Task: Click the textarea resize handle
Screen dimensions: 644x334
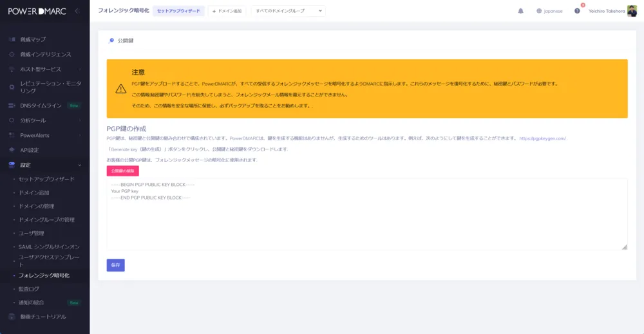Action: pyautogui.click(x=624, y=246)
